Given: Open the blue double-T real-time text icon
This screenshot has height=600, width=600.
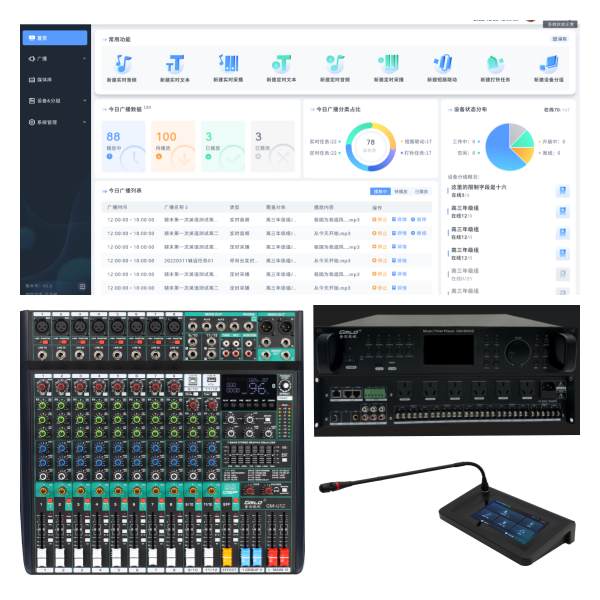Looking at the screenshot, I should pyautogui.click(x=175, y=64).
